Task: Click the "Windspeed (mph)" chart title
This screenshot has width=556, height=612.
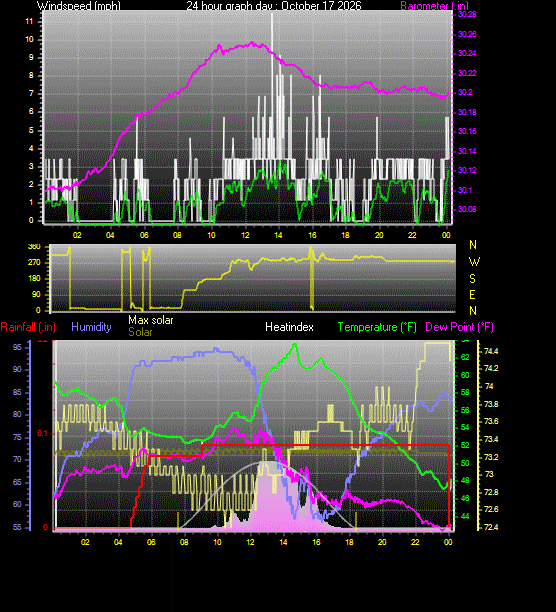Action: coord(78,5)
